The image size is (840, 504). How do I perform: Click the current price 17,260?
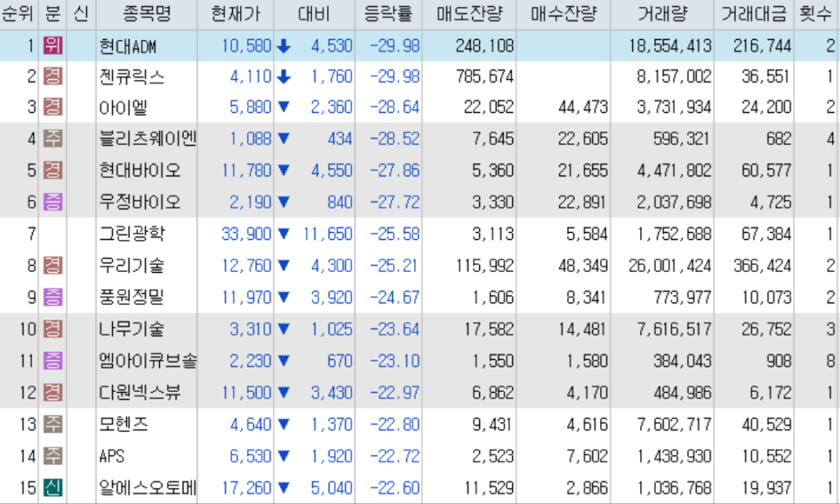246,488
